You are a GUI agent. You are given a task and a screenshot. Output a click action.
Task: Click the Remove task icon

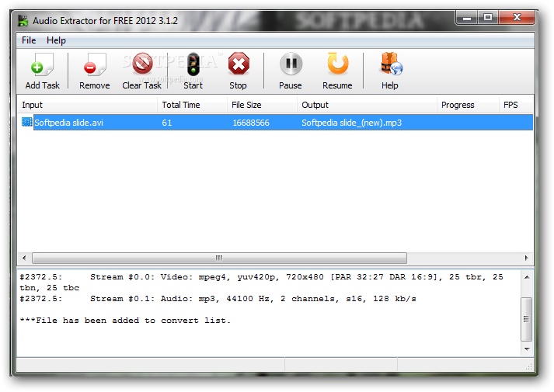coord(94,64)
